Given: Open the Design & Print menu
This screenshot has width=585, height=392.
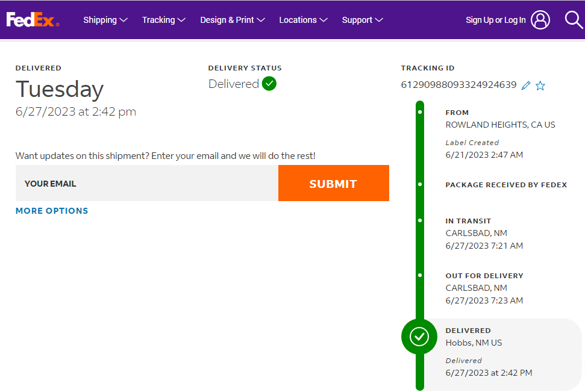Looking at the screenshot, I should (x=233, y=20).
